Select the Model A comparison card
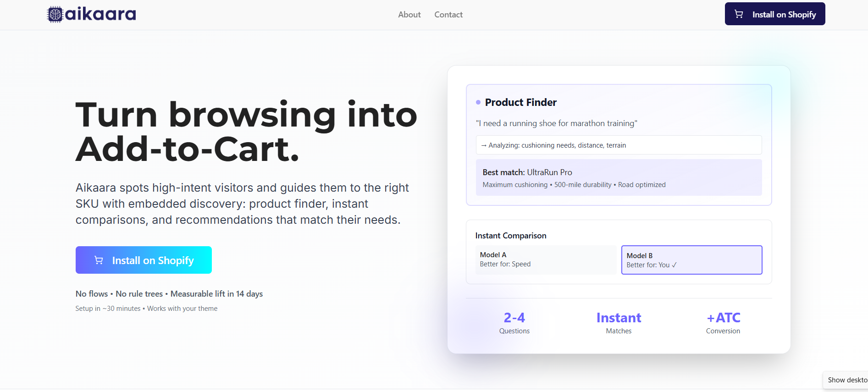This screenshot has width=868, height=392. tap(546, 259)
